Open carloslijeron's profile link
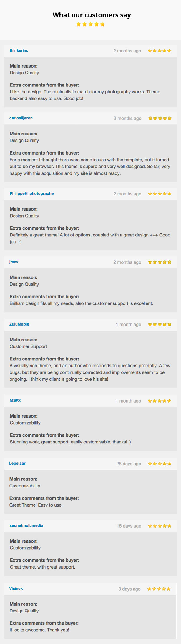 click(x=21, y=118)
